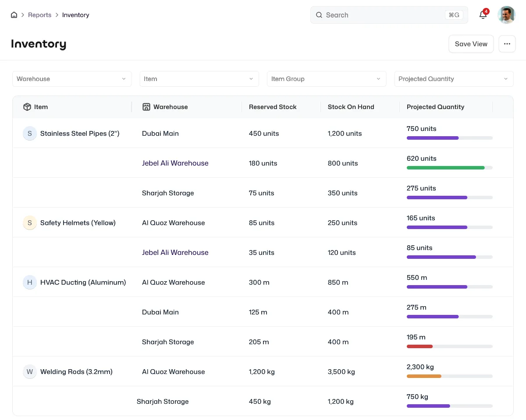526x420 pixels.
Task: Click the Save View button
Action: tap(471, 44)
